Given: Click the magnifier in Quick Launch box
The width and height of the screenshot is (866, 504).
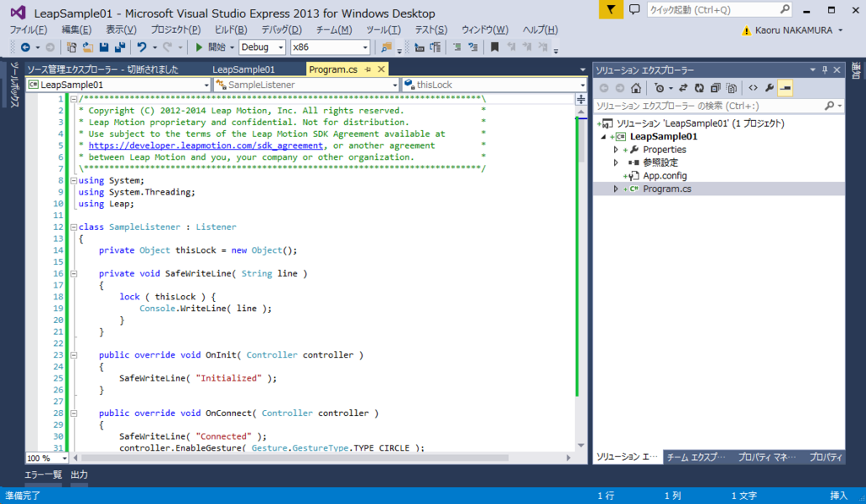Looking at the screenshot, I should pyautogui.click(x=784, y=9).
